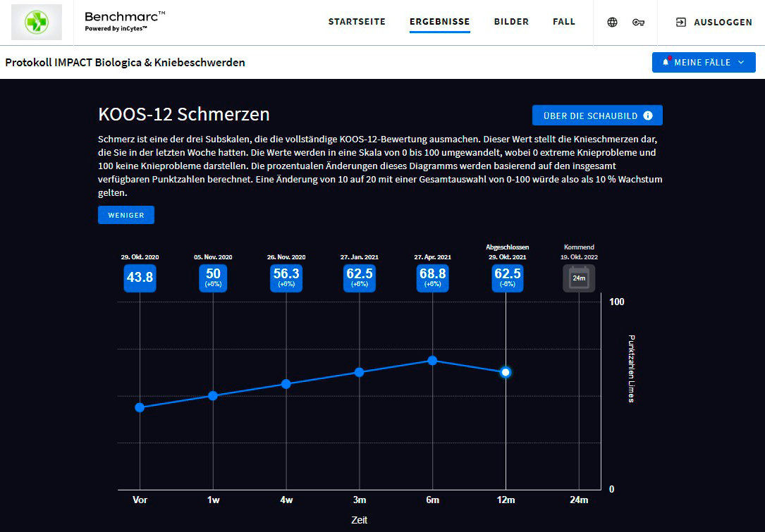Click the Über die Schaubild button
Viewport: 765px width, 532px height.
pyautogui.click(x=597, y=116)
